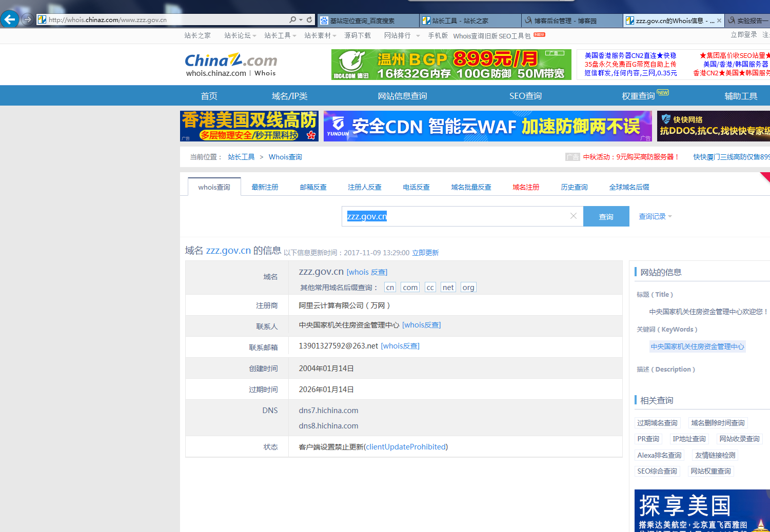Open the 查询记录 history dropdown
The height and width of the screenshot is (532, 770).
pyautogui.click(x=655, y=216)
